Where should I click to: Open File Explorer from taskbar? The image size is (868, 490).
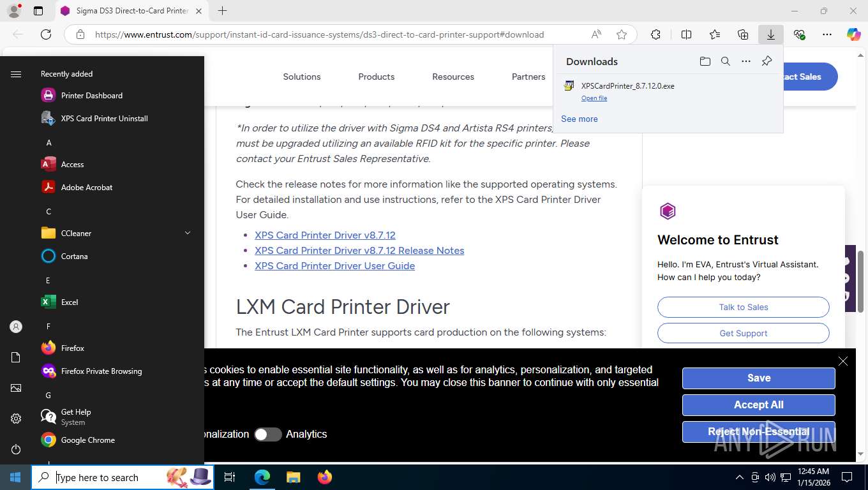293,477
